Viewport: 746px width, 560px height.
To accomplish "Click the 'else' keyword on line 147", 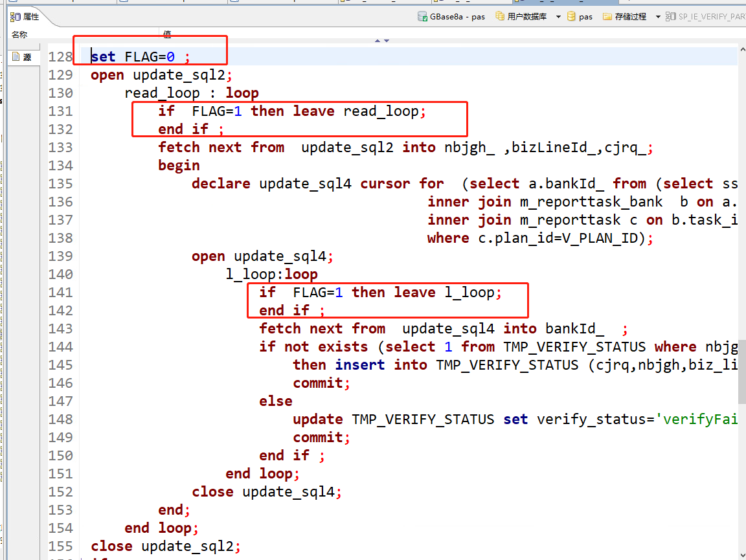I will click(275, 401).
